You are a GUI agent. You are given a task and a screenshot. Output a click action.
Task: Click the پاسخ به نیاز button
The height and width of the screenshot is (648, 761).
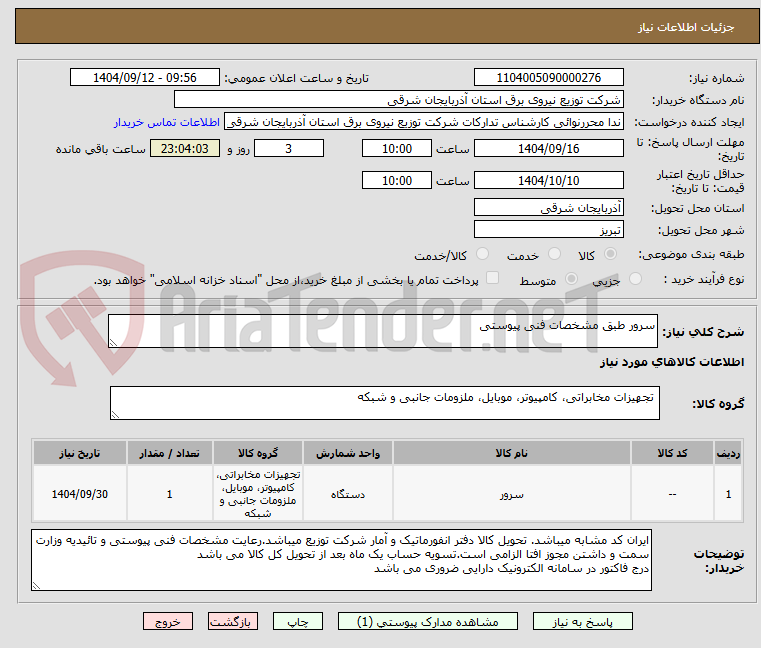[x=582, y=621]
